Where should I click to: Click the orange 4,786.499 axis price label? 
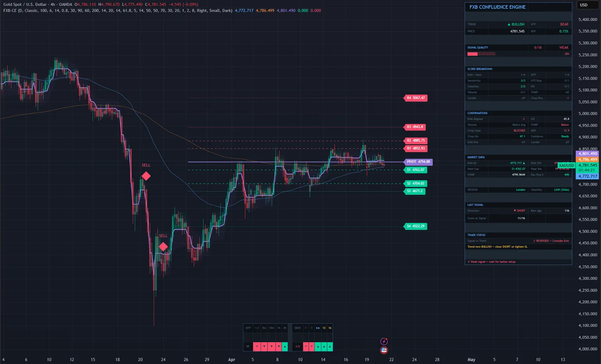tap(587, 159)
